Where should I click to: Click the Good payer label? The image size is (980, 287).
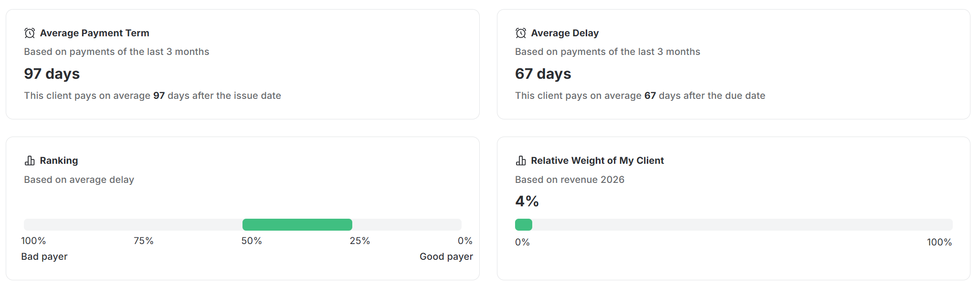click(446, 256)
